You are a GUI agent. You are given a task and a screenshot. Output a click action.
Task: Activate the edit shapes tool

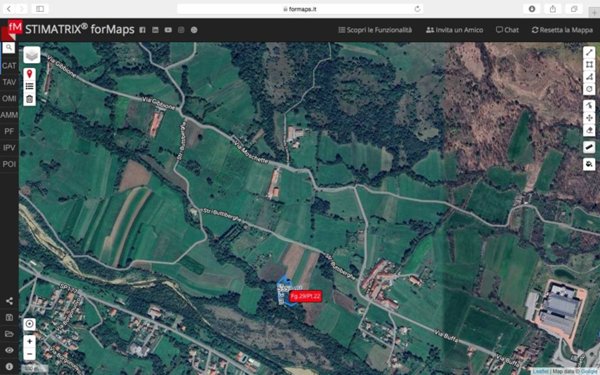click(x=589, y=106)
